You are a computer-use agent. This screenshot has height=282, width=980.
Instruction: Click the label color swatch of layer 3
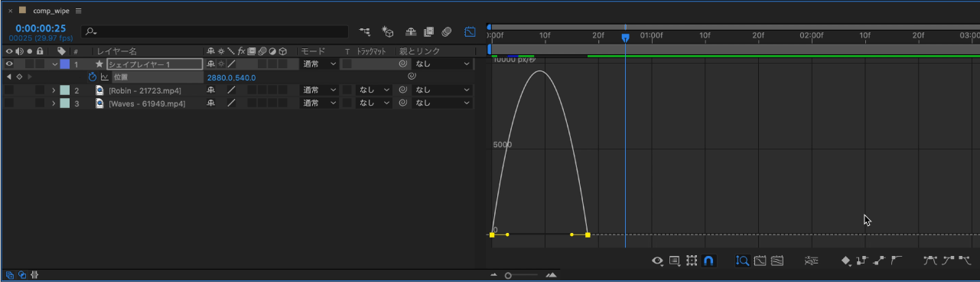(65, 103)
